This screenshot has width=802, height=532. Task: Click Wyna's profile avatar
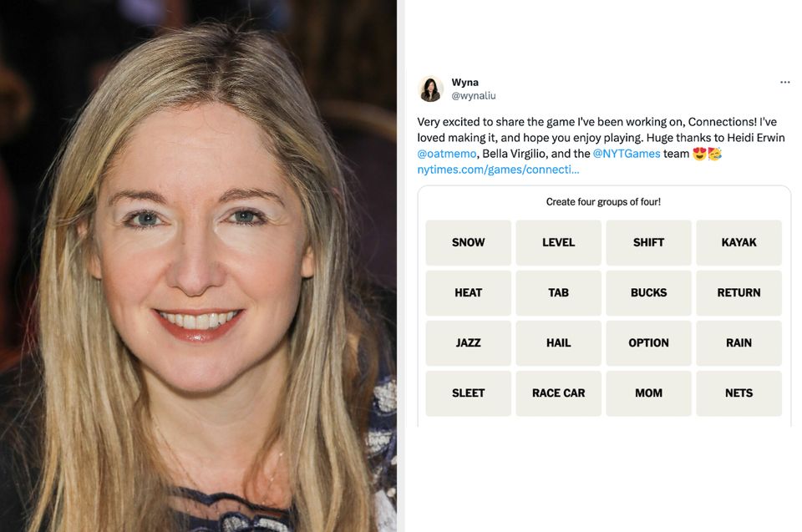click(431, 89)
